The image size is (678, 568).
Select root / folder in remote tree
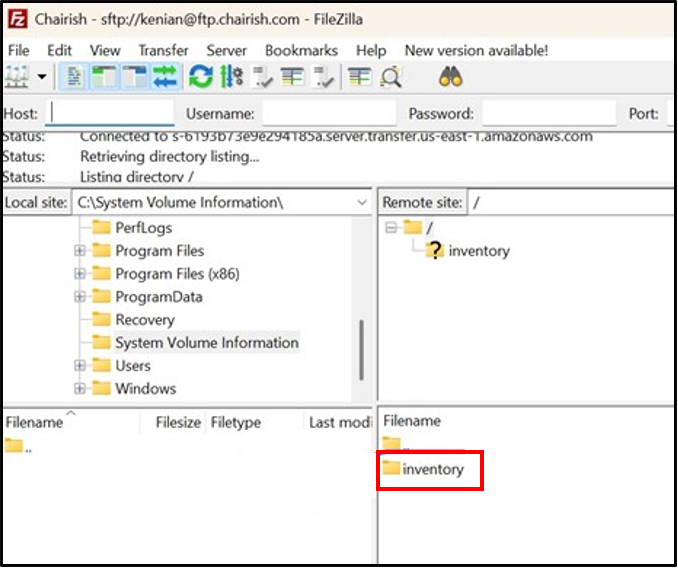coord(418,227)
